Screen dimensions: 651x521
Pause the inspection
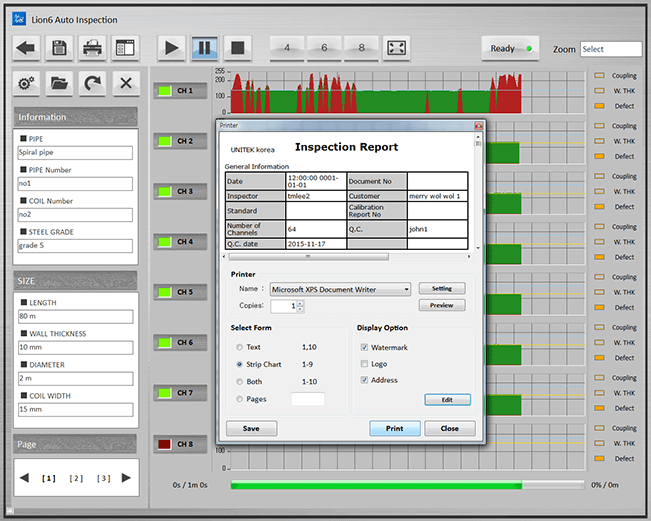204,48
